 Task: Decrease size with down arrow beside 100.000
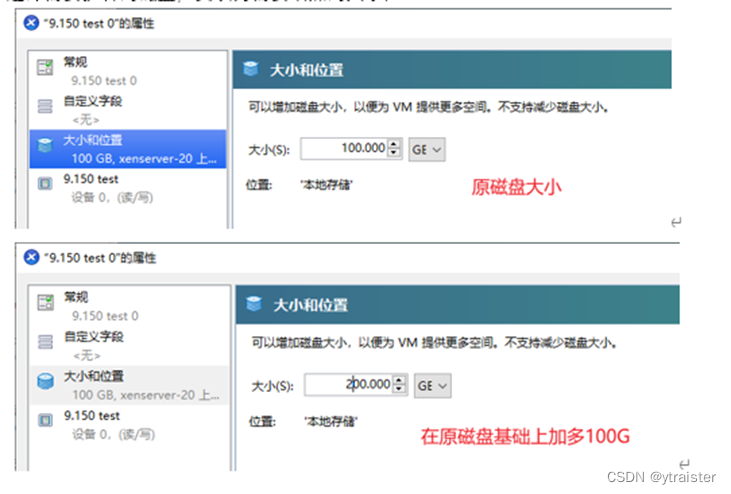pyautogui.click(x=394, y=153)
